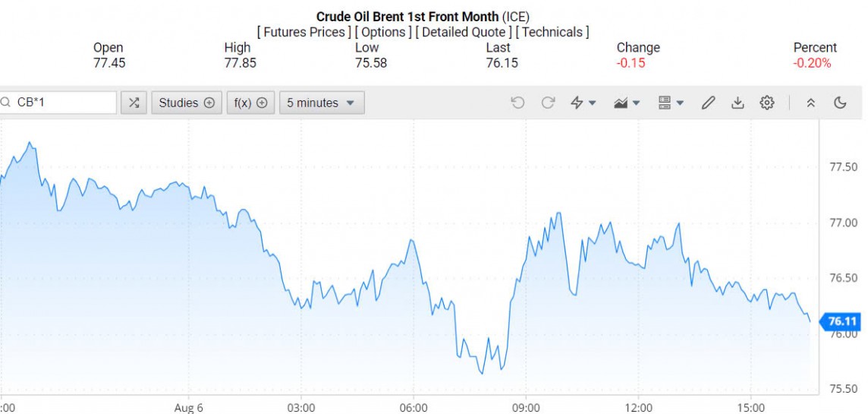Open the chart type dropdown
The image size is (868, 414).
[x=627, y=103]
